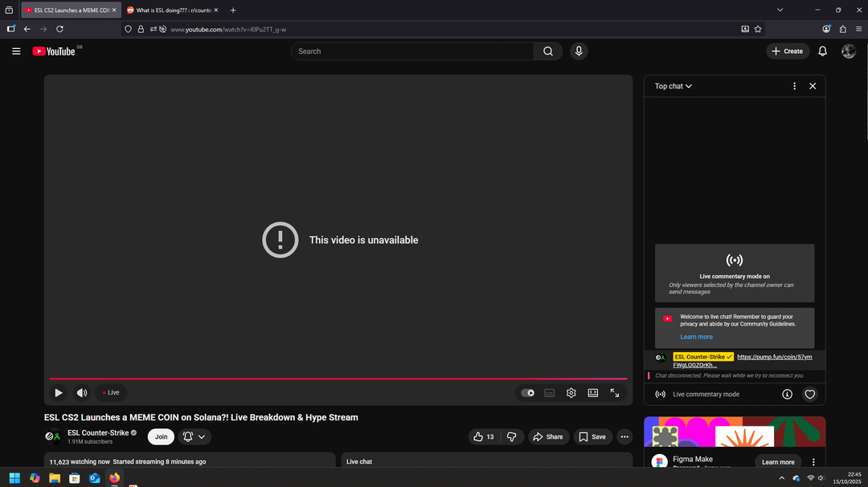
Task: Open the Figma Make ad options menu
Action: point(813,462)
